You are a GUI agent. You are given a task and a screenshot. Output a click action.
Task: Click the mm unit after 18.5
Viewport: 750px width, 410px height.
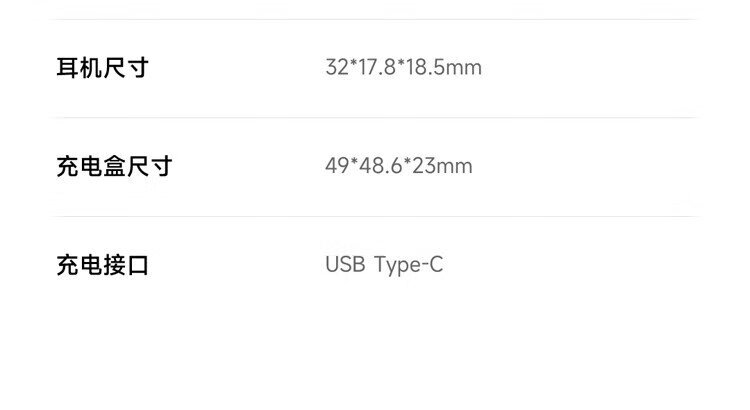pos(464,68)
